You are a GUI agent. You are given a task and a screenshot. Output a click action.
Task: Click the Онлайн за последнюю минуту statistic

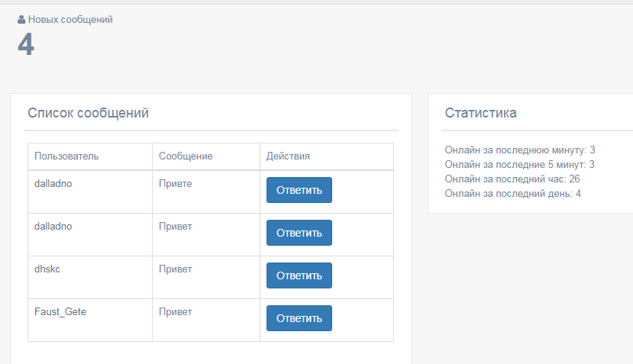[519, 150]
